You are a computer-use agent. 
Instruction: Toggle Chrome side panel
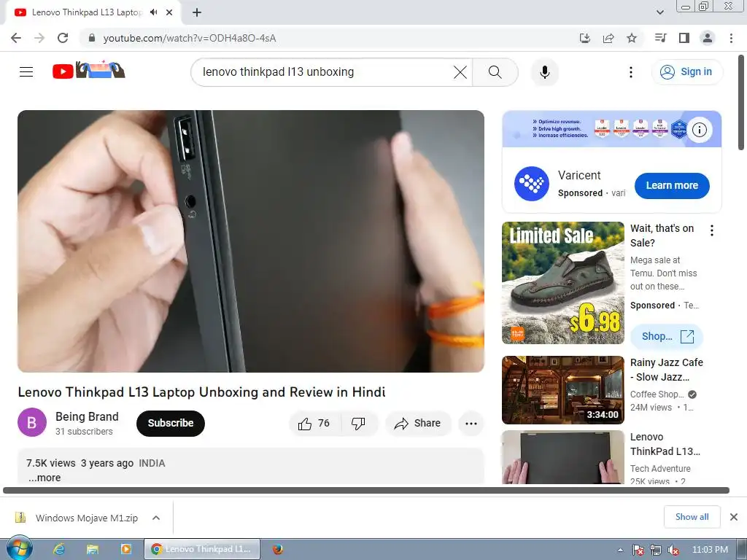[x=684, y=38]
